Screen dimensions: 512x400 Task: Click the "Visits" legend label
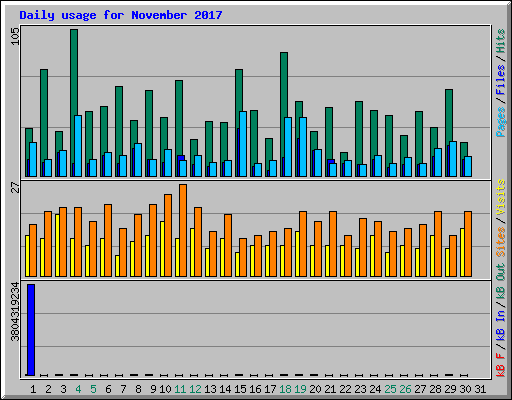[501, 197]
